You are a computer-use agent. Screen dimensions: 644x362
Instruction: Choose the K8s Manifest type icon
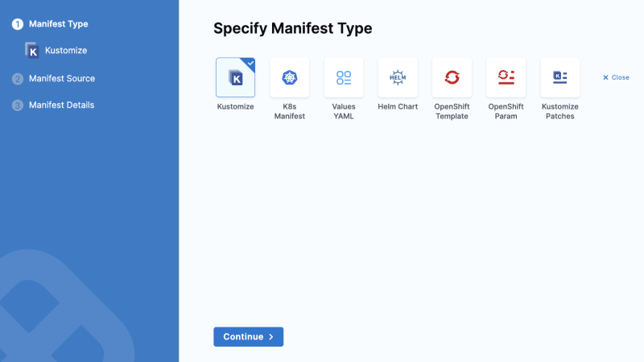tap(290, 77)
